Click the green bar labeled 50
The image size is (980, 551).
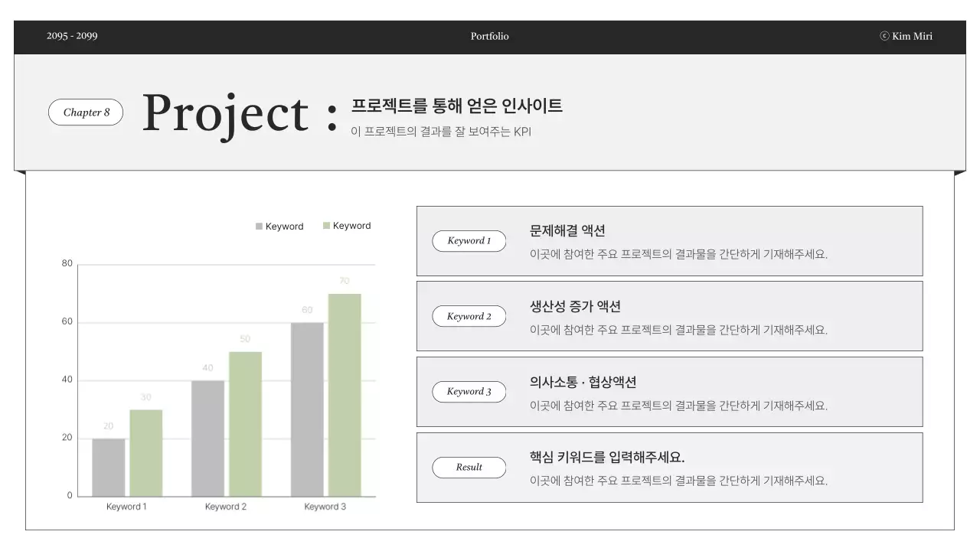(245, 423)
